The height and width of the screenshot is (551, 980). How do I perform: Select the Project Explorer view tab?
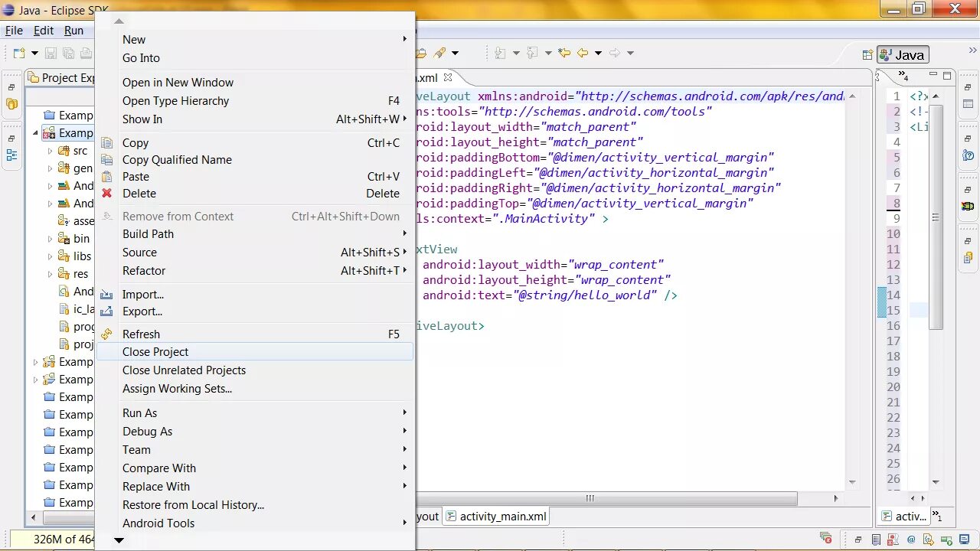pos(61,78)
